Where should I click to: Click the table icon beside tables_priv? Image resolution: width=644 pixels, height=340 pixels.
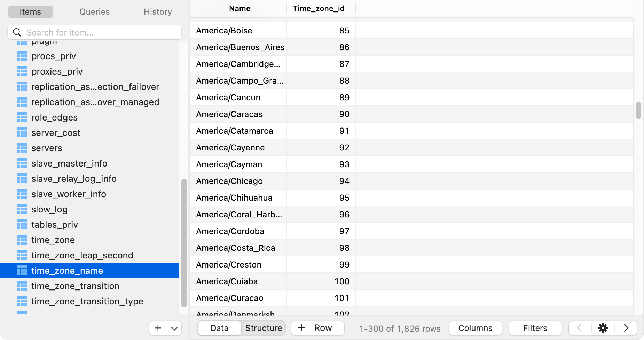click(x=22, y=225)
